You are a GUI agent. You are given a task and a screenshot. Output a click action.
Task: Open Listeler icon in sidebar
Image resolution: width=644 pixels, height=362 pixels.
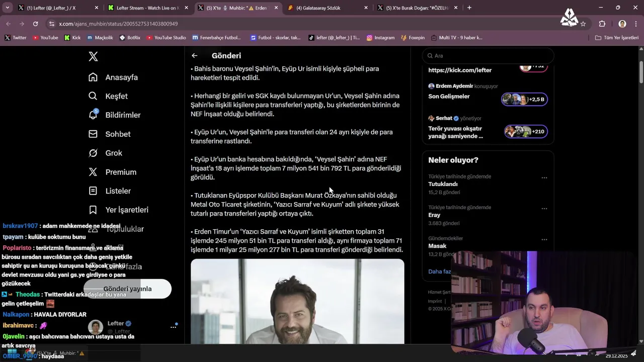93,191
